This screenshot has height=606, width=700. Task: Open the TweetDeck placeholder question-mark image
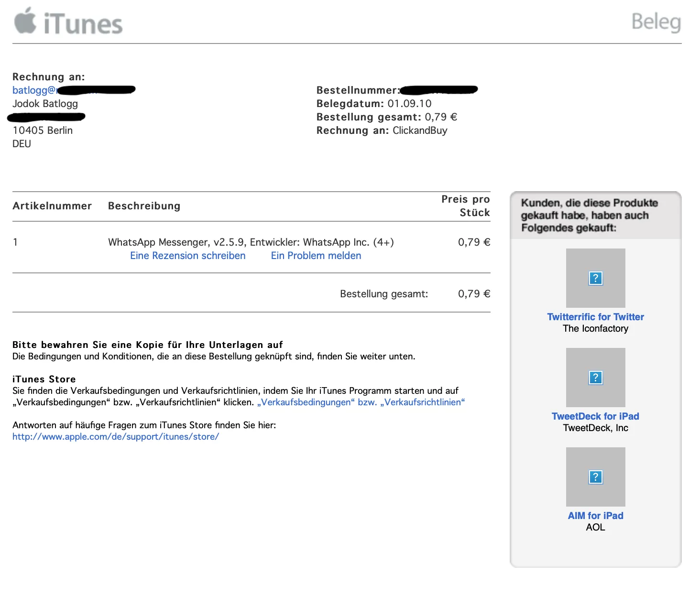click(595, 378)
